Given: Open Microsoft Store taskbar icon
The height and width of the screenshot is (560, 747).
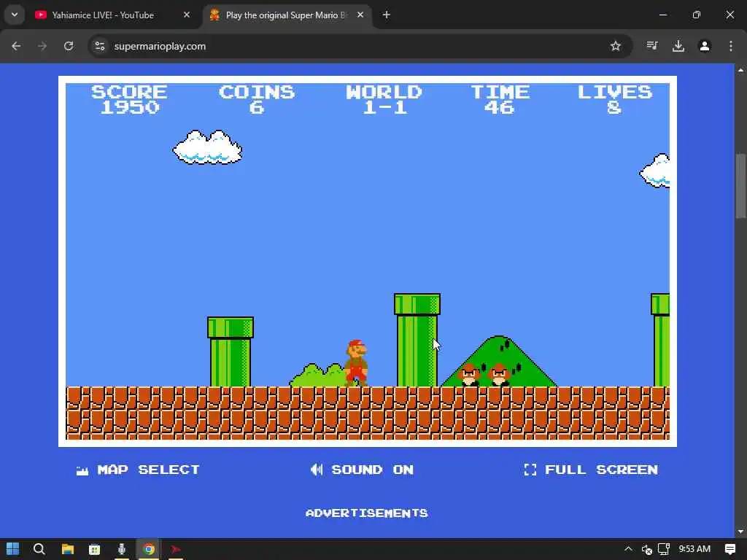Looking at the screenshot, I should (94, 549).
